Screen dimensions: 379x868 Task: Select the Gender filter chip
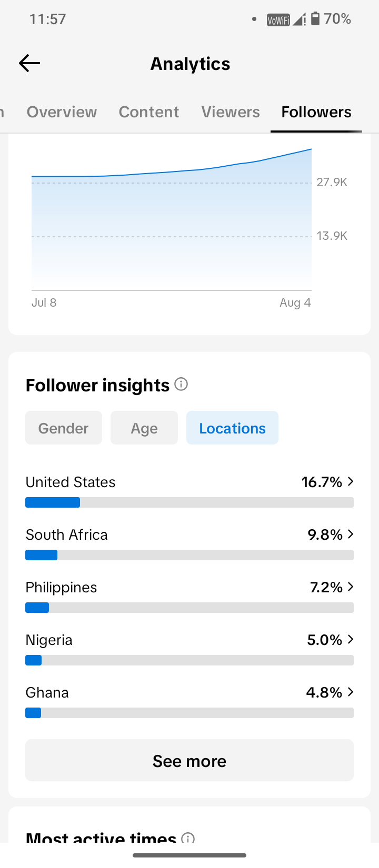coord(64,428)
